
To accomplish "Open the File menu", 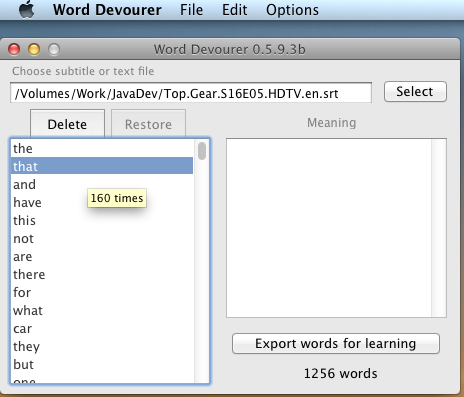I will [191, 10].
